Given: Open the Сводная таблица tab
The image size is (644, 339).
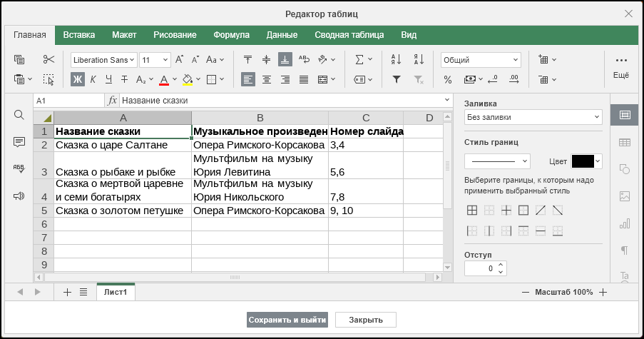Looking at the screenshot, I should (349, 35).
